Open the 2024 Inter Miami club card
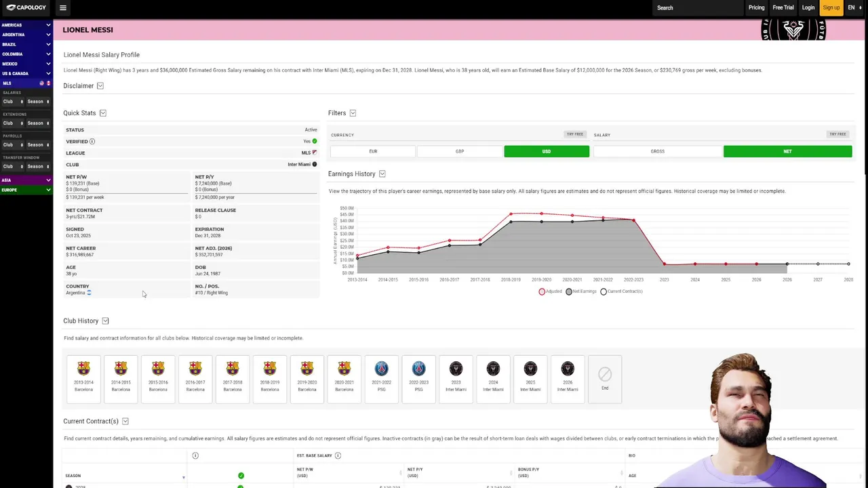 [493, 379]
